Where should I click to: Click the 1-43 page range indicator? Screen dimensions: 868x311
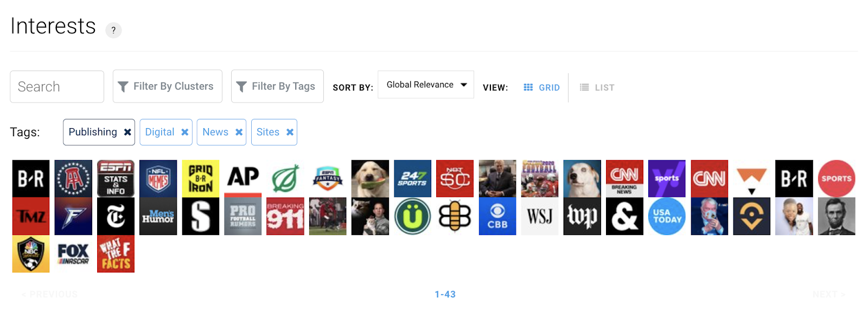[445, 294]
